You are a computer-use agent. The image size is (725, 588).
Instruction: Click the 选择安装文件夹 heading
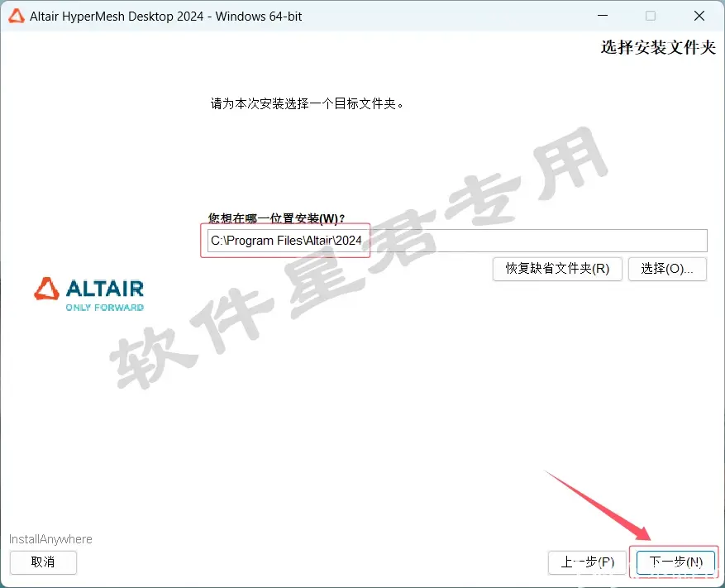[x=658, y=47]
